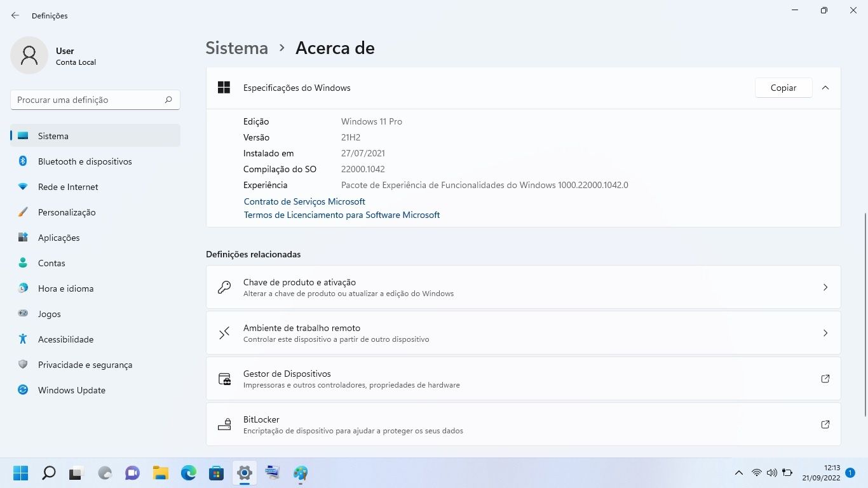
Task: Click the Bluetooth sidebar icon
Action: 23,161
